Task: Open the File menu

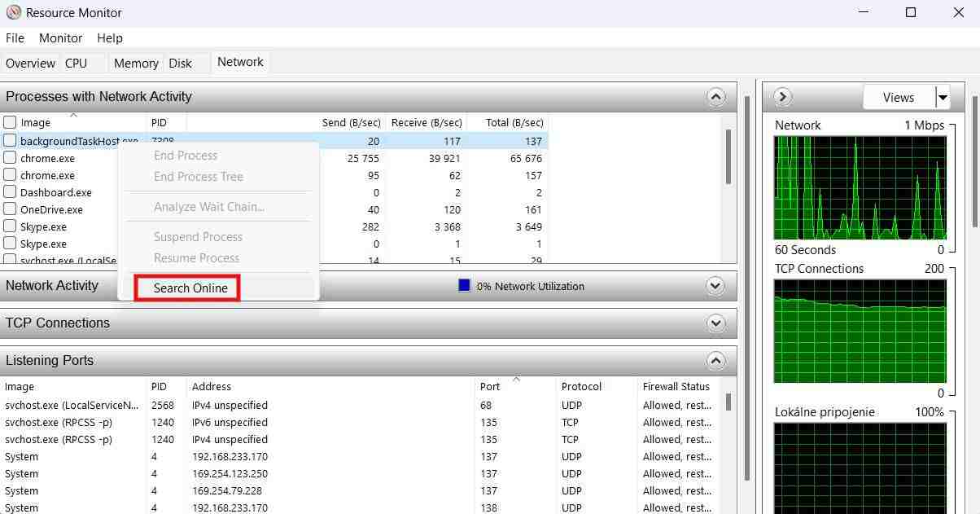Action: tap(15, 38)
